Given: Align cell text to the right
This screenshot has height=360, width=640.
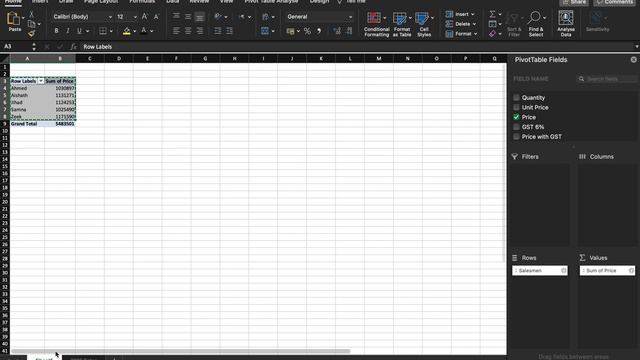Looking at the screenshot, I should click(x=200, y=31).
